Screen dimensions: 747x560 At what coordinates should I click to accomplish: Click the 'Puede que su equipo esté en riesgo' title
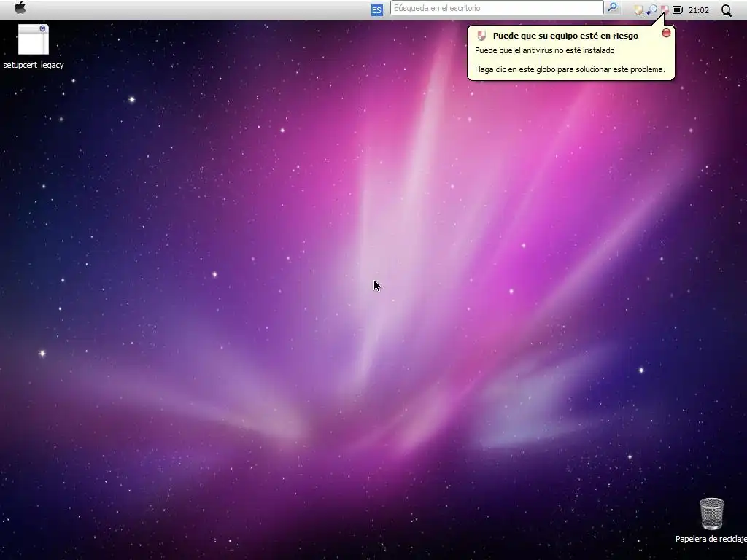click(x=565, y=36)
